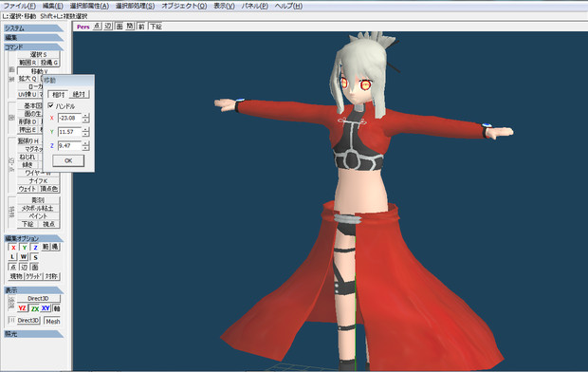Open the 編集(E) menu

pyautogui.click(x=53, y=6)
